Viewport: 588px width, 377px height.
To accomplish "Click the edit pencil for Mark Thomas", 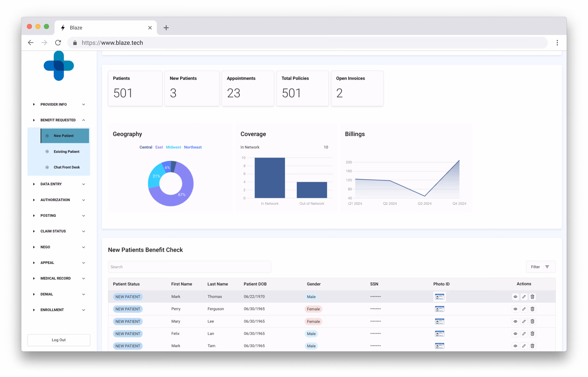I will click(524, 297).
